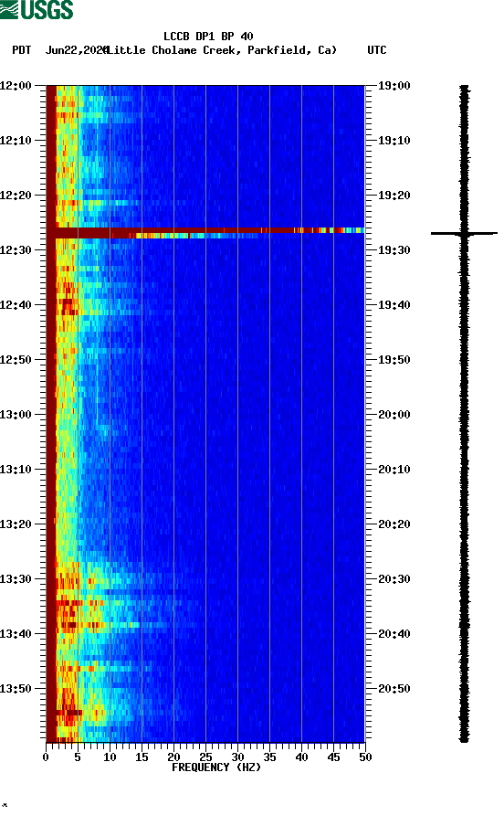Click the USGS logo
This screenshot has height=815, width=504.
click(37, 9)
